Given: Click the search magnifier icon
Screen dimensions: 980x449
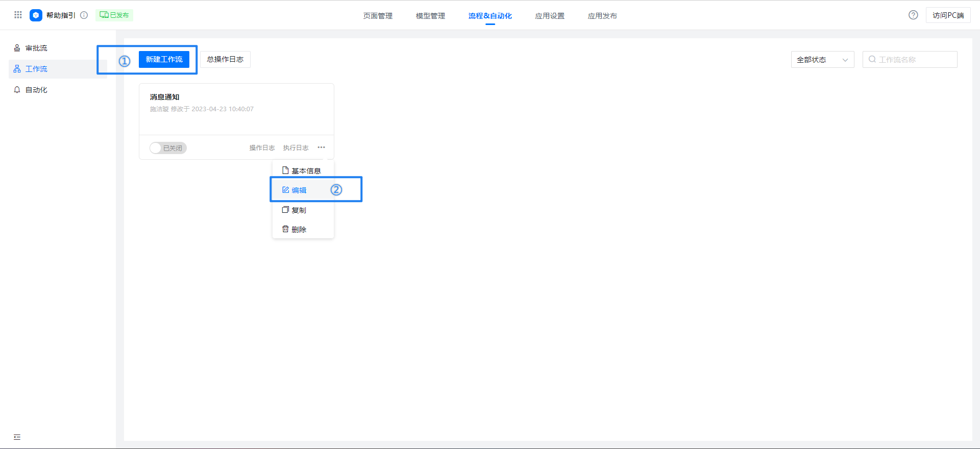Looking at the screenshot, I should (x=872, y=60).
